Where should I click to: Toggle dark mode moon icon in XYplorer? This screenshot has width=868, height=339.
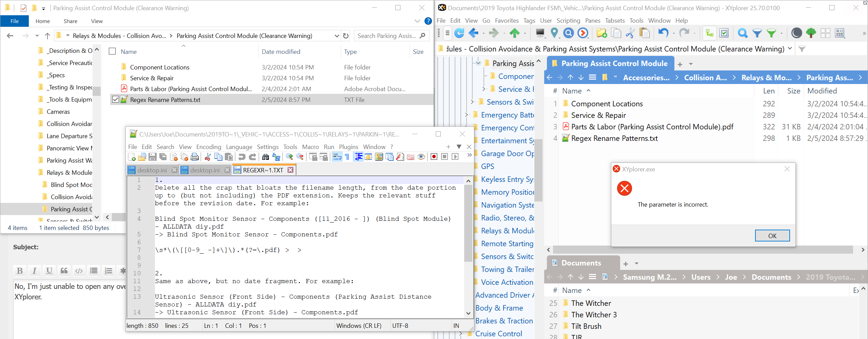pos(797,33)
